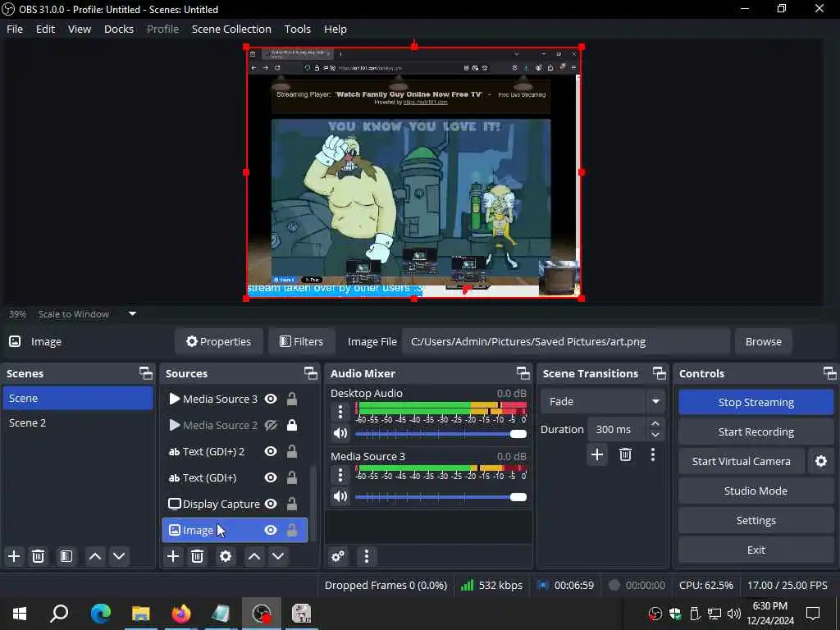Viewport: 840px width, 630px height.
Task: Move source down arrow in Sources dock
Action: tap(278, 556)
